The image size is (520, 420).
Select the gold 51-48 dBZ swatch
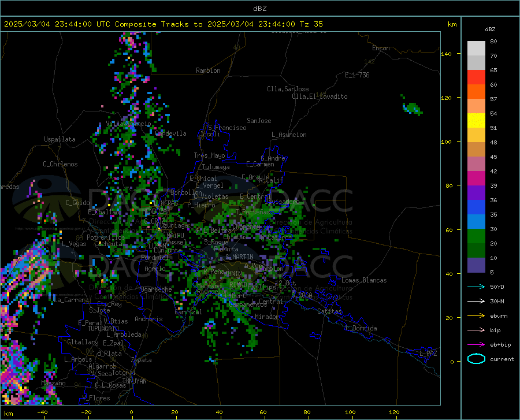(x=476, y=135)
